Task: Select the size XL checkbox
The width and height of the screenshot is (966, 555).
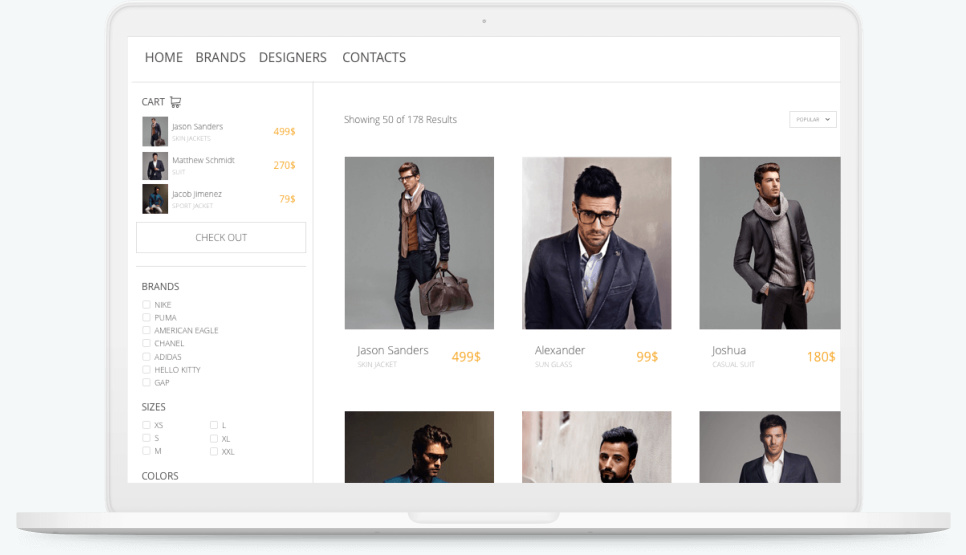Action: point(214,439)
